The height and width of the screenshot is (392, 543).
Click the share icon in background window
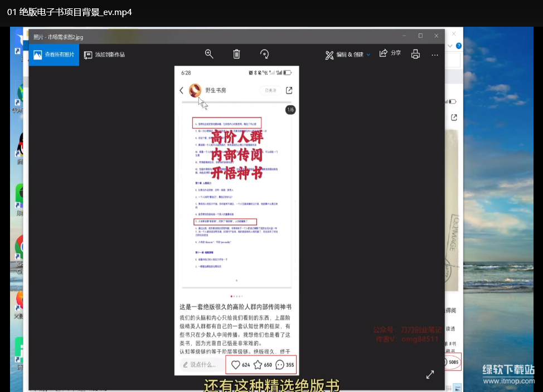(454, 117)
